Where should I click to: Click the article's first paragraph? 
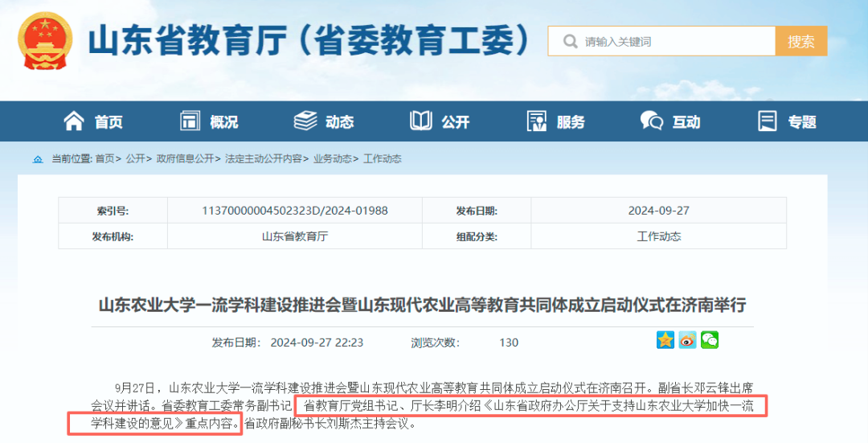click(423, 406)
